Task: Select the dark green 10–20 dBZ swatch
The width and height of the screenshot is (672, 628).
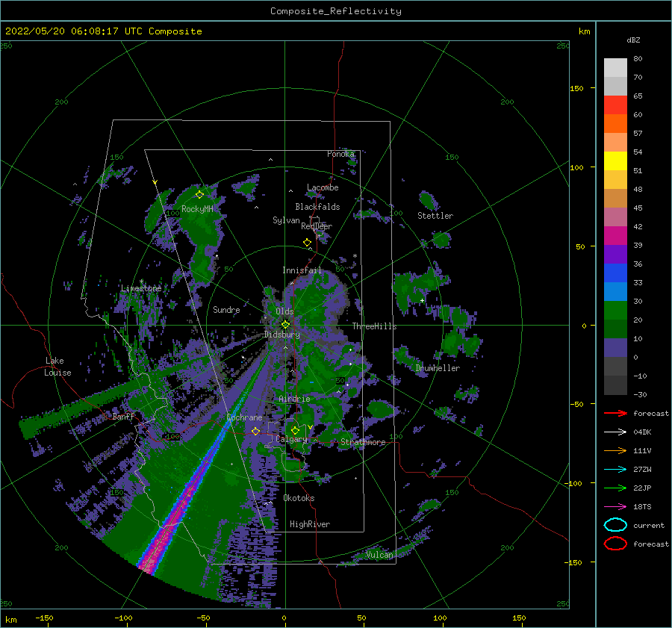Action: pos(615,329)
